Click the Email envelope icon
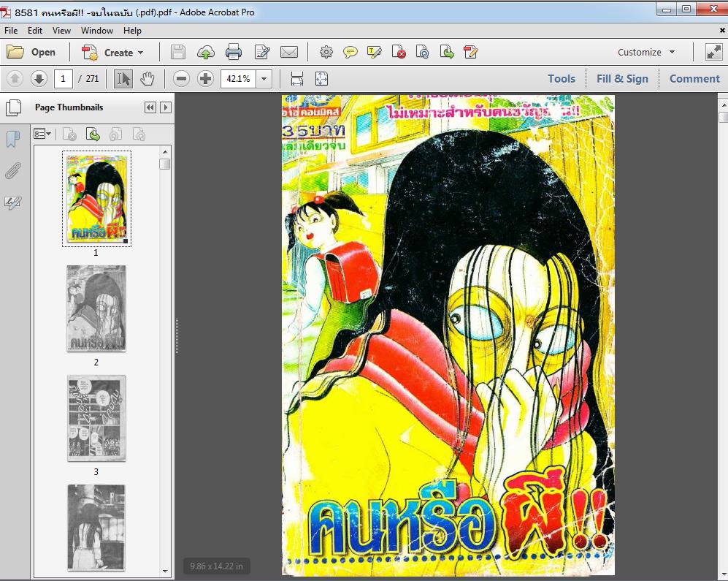Screen dimensions: 728x581 [288, 52]
